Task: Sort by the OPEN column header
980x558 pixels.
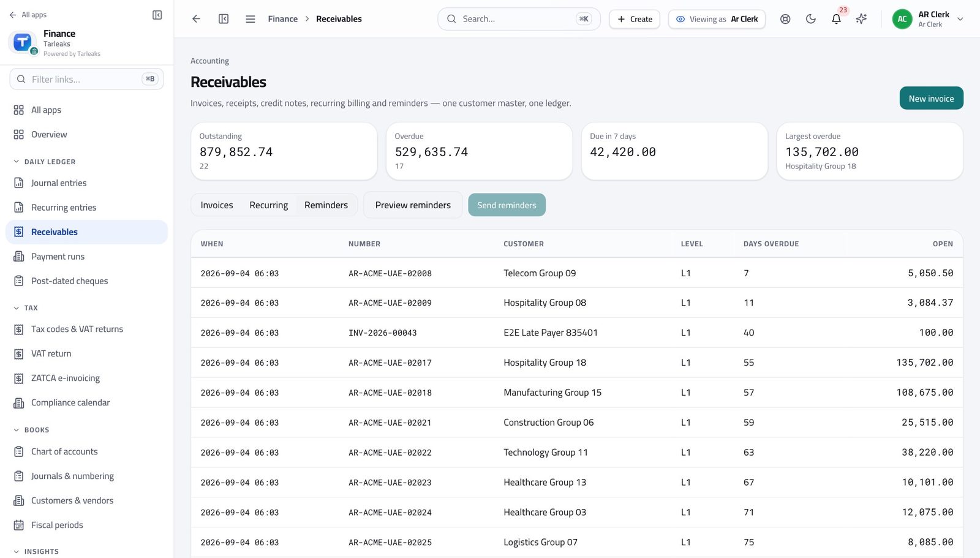Action: coord(943,244)
